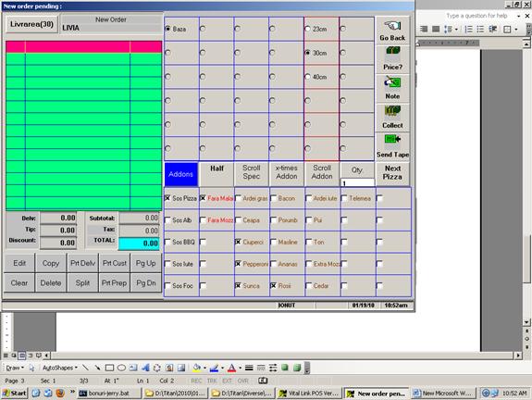
Task: Expand the Line Color dropdown arrow in Word
Action: 222,368
